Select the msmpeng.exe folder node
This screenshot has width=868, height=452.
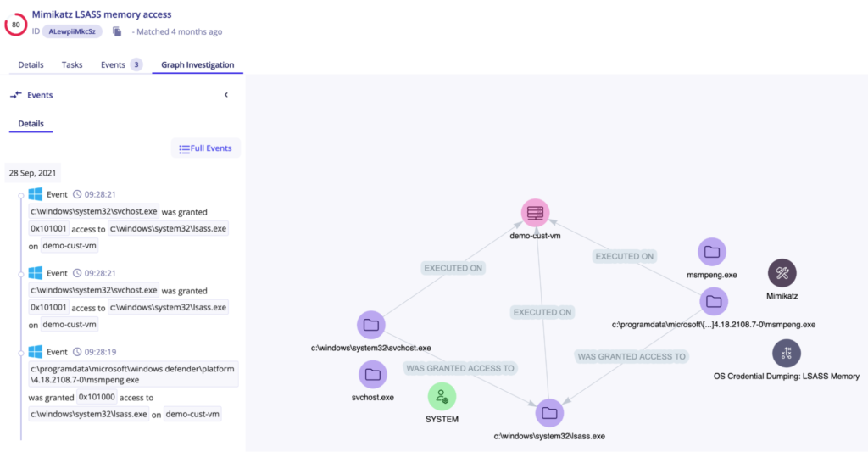712,252
